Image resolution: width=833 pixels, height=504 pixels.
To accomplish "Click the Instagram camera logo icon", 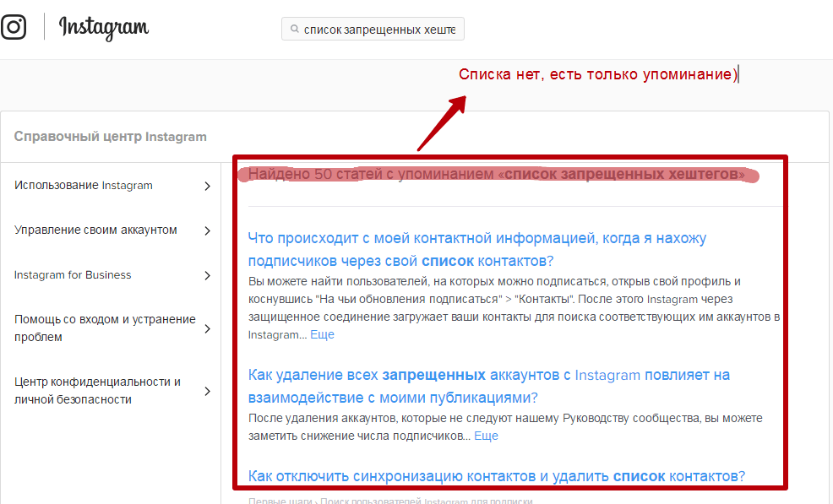I will click(x=13, y=27).
